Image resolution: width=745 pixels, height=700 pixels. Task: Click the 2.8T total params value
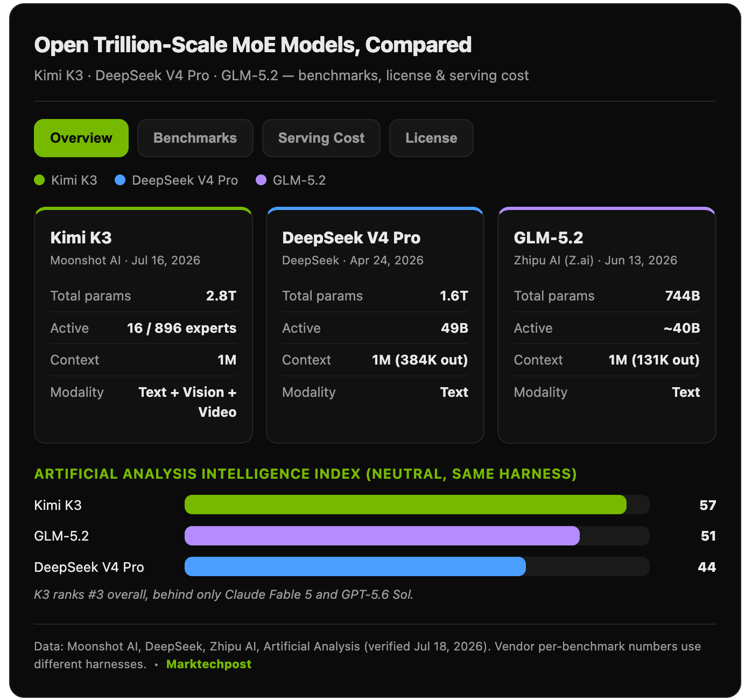(221, 296)
